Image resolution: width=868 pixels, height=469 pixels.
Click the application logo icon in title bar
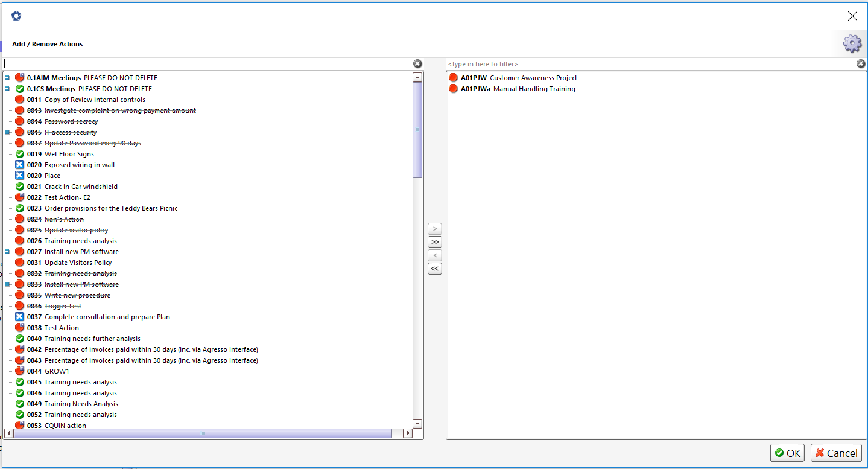[x=16, y=16]
